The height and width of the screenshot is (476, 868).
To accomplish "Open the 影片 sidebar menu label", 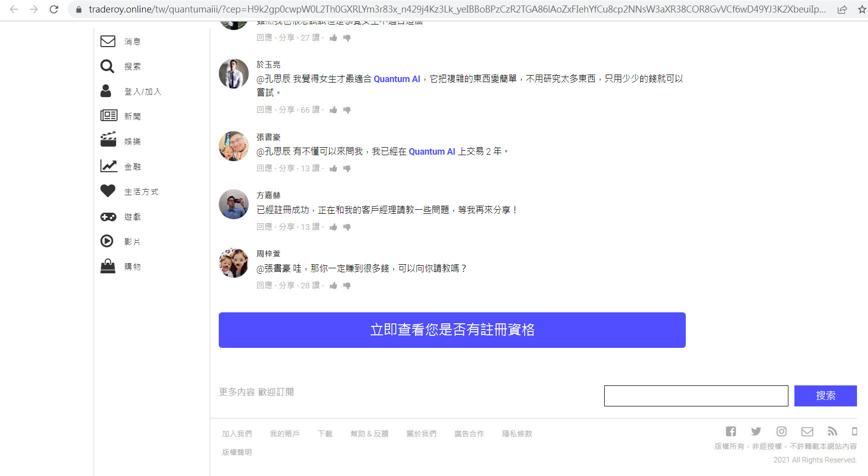I will point(133,242).
